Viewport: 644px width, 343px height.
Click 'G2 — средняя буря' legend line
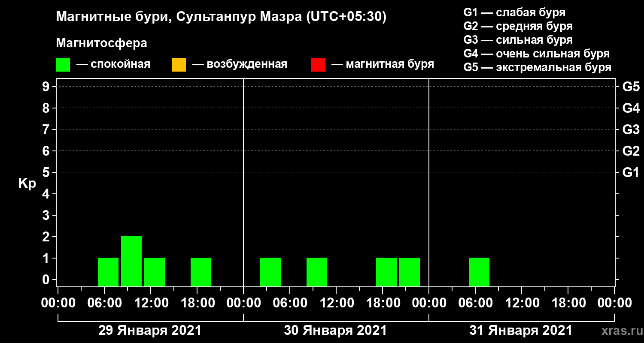[518, 26]
